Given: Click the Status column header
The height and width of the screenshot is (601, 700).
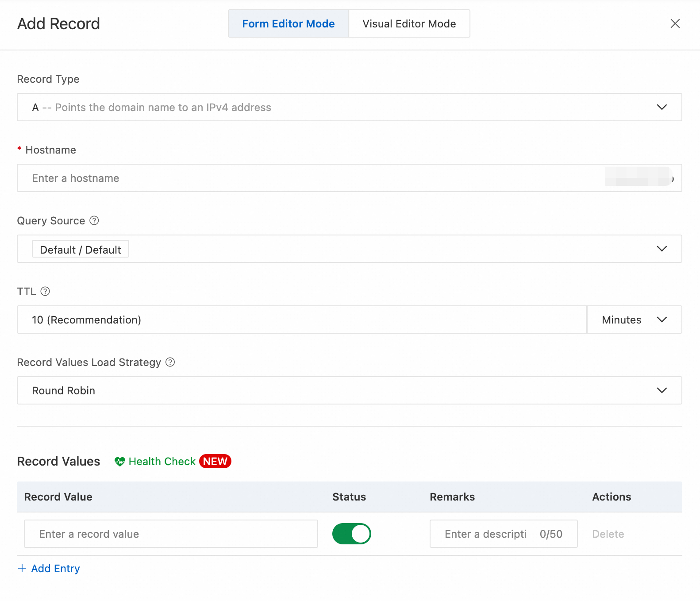Looking at the screenshot, I should tap(349, 497).
